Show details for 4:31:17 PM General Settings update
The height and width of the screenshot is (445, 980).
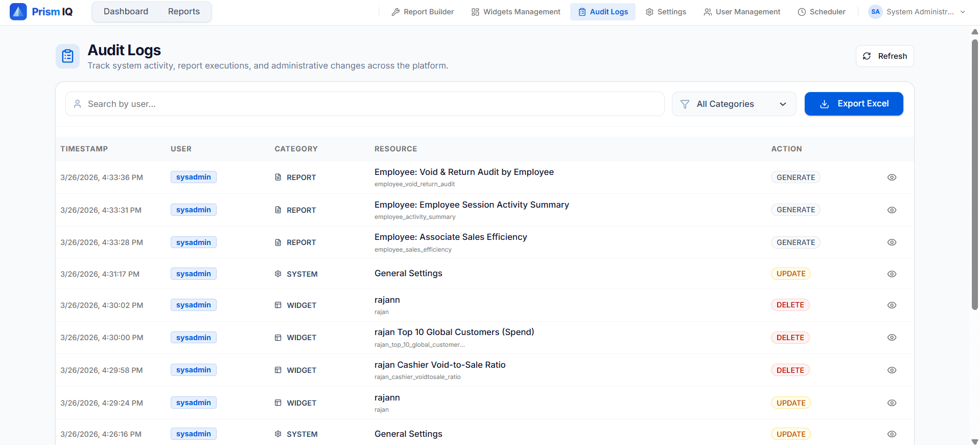892,274
